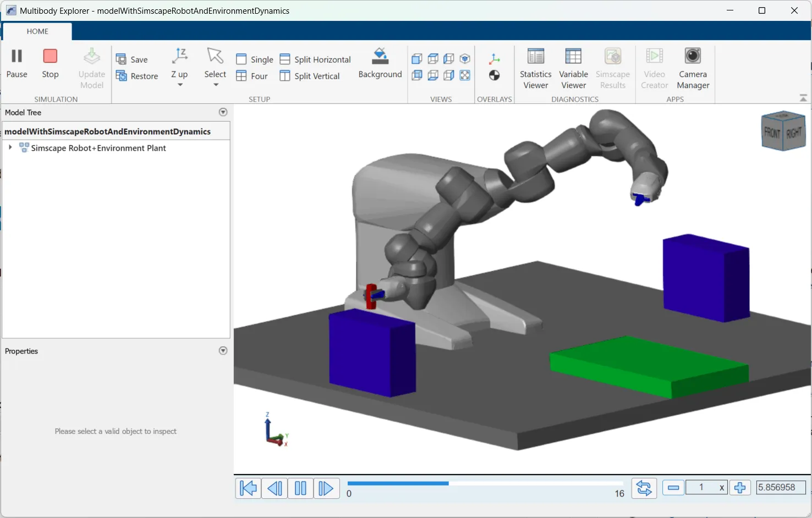This screenshot has height=518, width=812.
Task: Pause the simulation from the ribbon
Action: click(x=17, y=65)
